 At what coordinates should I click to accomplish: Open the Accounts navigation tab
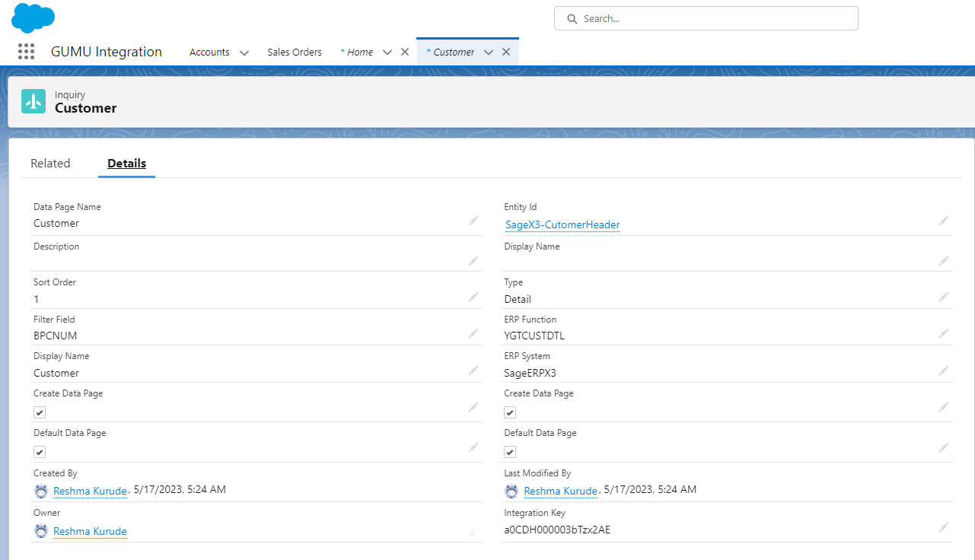pos(209,52)
